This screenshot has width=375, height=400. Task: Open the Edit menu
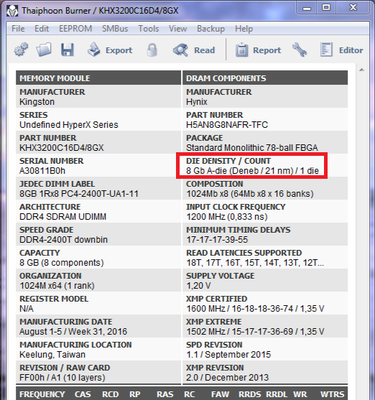tap(42, 29)
